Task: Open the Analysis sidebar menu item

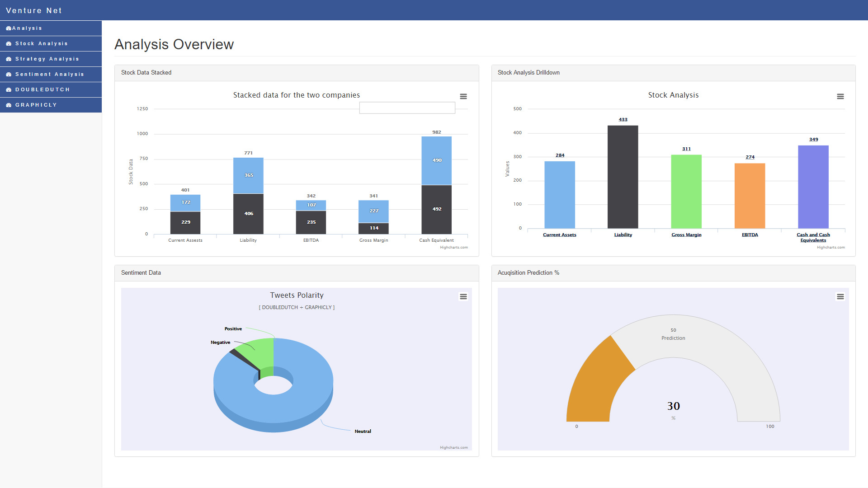Action: pos(27,28)
